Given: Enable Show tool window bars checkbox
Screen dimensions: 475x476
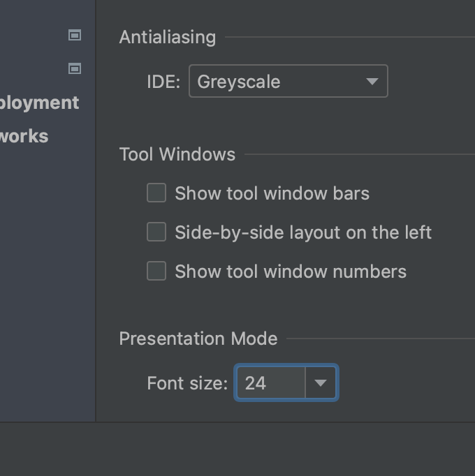Looking at the screenshot, I should (156, 193).
